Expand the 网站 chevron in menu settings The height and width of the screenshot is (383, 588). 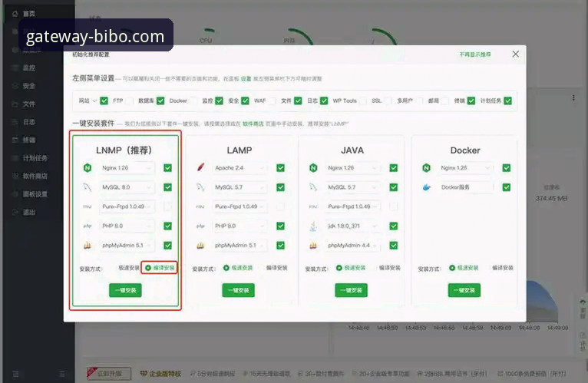coord(94,101)
